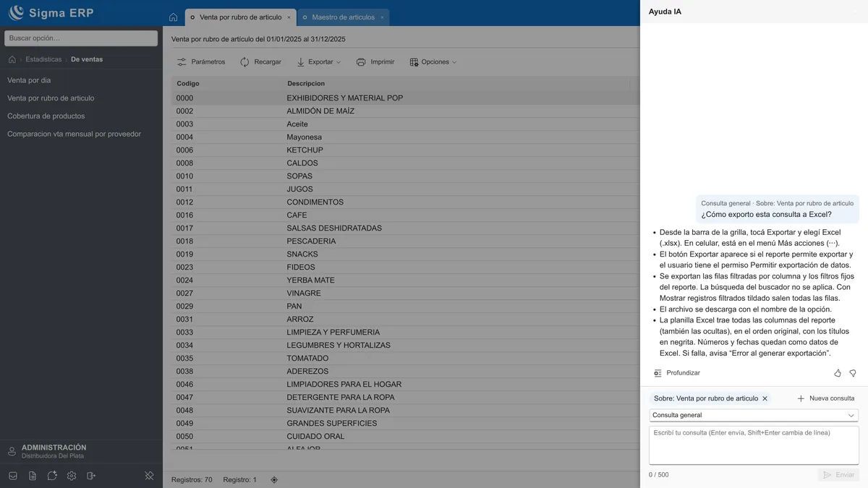
Task: Select the TOMATADO row
Action: [x=405, y=358]
